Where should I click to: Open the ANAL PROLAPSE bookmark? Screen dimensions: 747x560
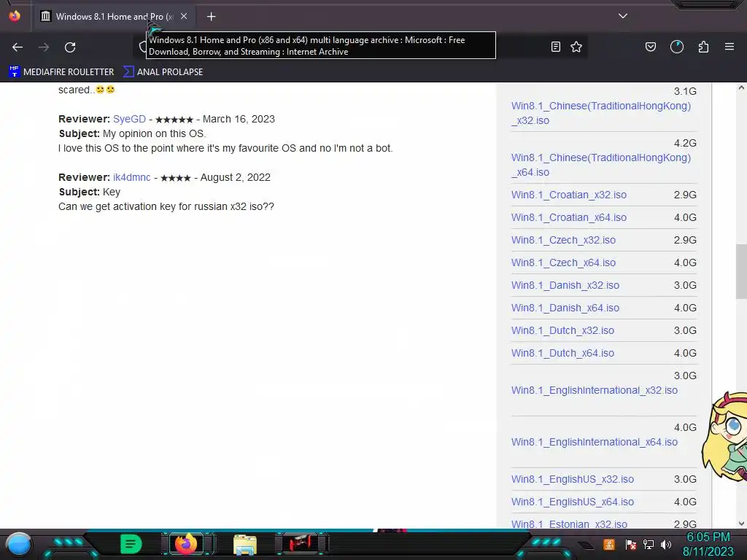point(163,72)
